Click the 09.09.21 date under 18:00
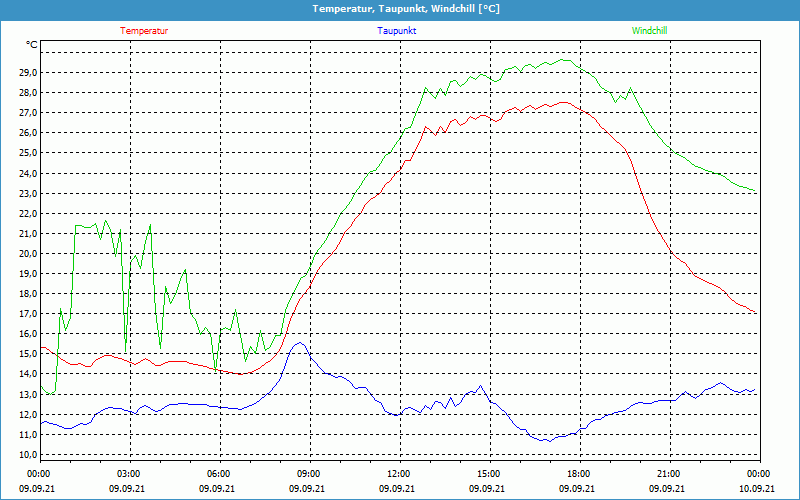This screenshot has height=500, width=800. (x=577, y=489)
